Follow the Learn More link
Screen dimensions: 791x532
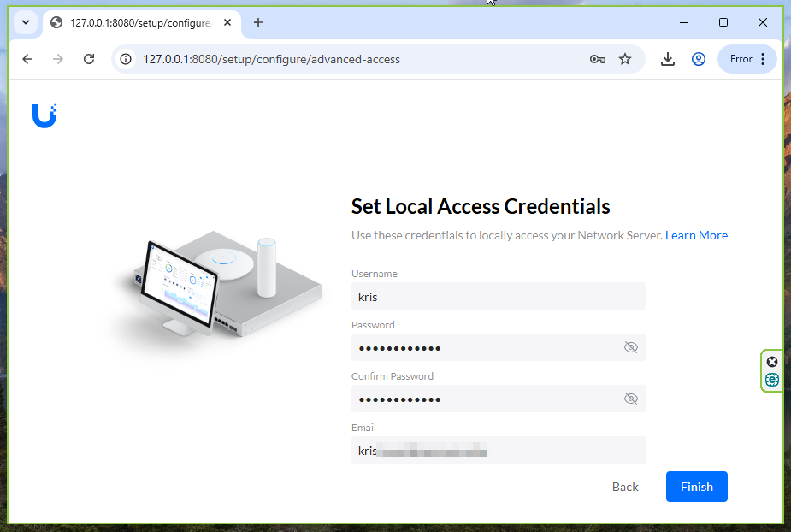[696, 235]
